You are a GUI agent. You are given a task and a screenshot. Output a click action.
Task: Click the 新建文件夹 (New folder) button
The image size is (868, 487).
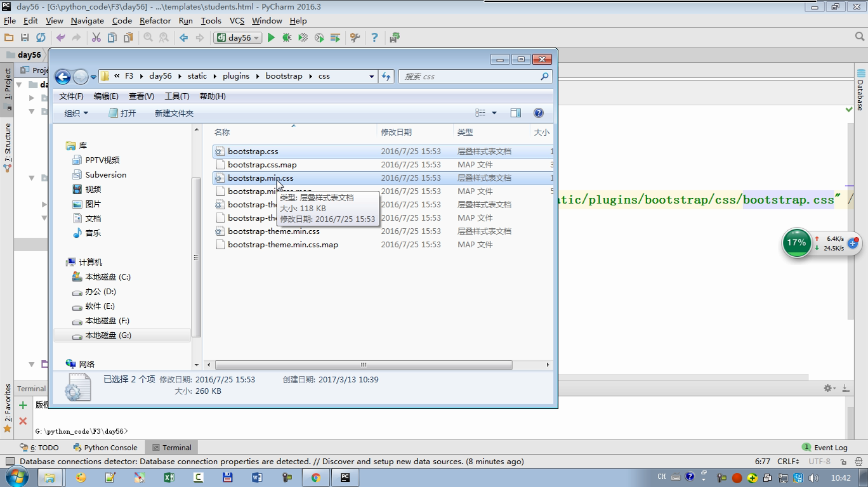click(174, 113)
